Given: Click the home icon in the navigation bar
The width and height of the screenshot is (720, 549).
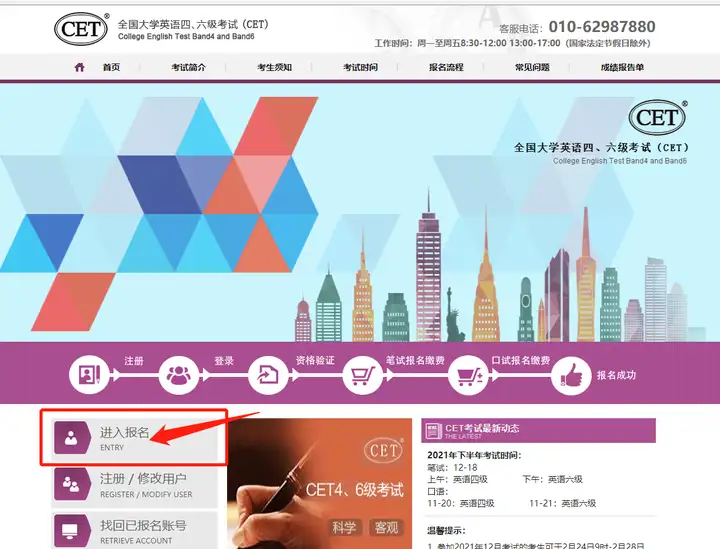Looking at the screenshot, I should click(x=79, y=67).
